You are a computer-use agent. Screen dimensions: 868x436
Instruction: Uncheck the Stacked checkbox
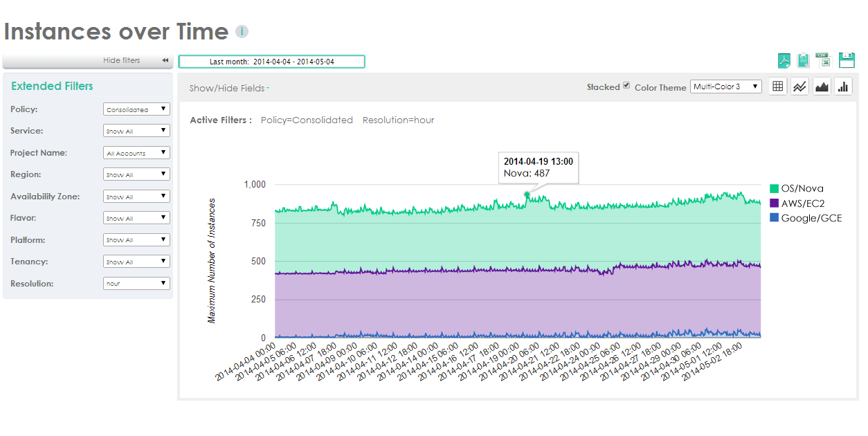click(626, 86)
